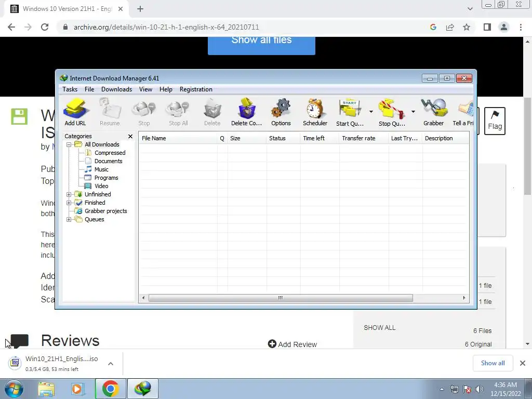
Task: Open the Grabber tool icon
Action: 434,112
